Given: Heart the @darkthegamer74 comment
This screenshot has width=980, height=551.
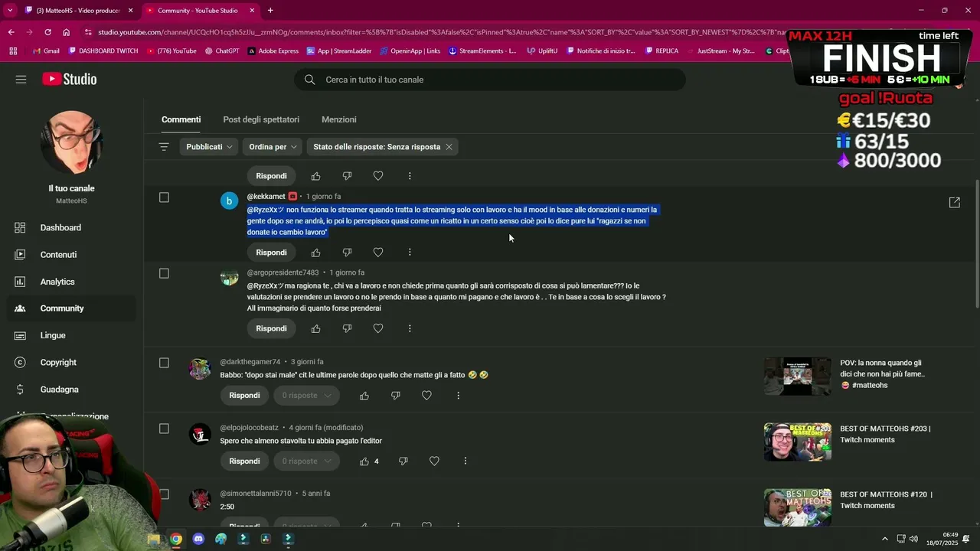Looking at the screenshot, I should 427,396.
